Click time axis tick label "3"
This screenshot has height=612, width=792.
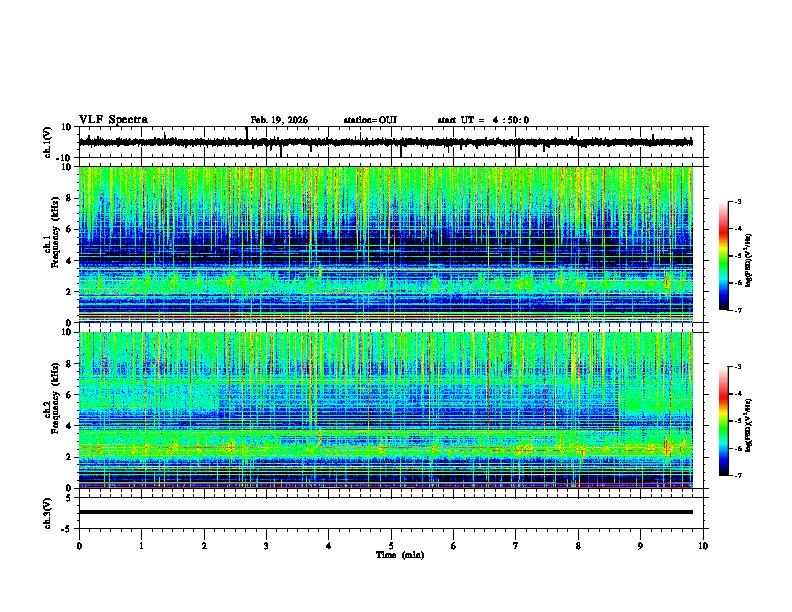click(x=266, y=546)
